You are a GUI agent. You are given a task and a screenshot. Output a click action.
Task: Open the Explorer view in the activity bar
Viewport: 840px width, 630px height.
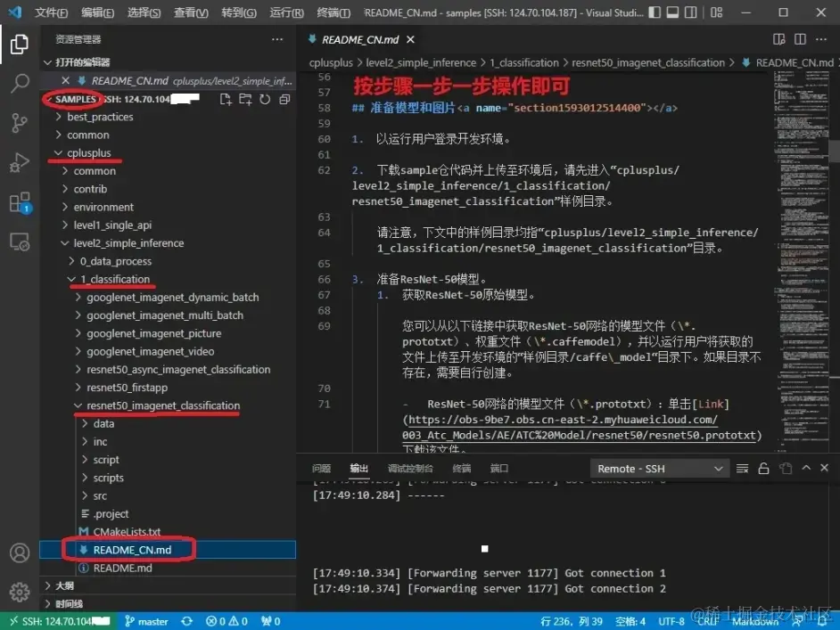pos(20,44)
